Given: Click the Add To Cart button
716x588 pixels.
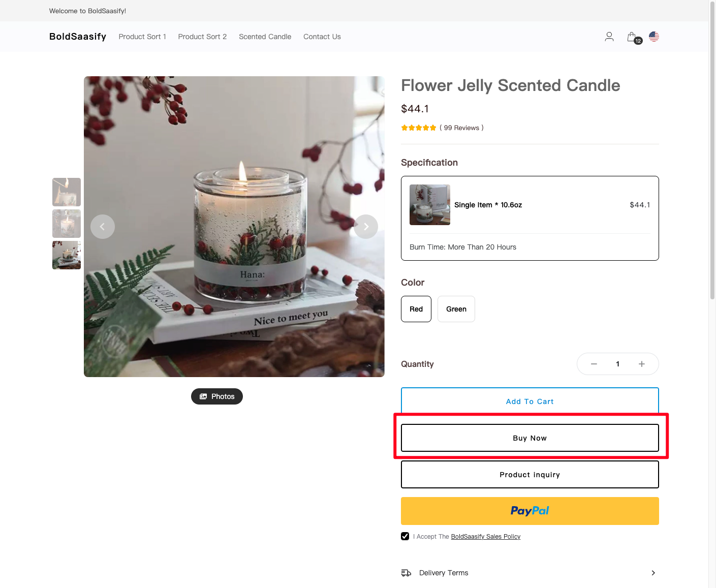Looking at the screenshot, I should (x=530, y=401).
